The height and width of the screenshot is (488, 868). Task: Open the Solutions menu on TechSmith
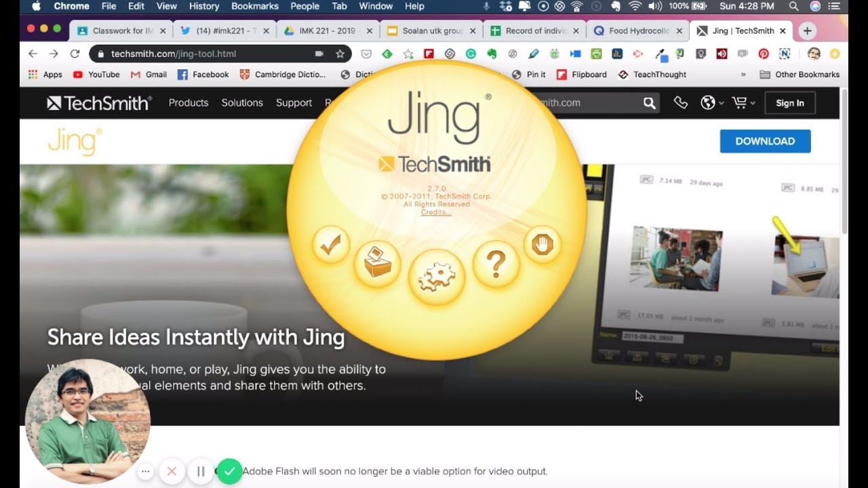tap(242, 103)
